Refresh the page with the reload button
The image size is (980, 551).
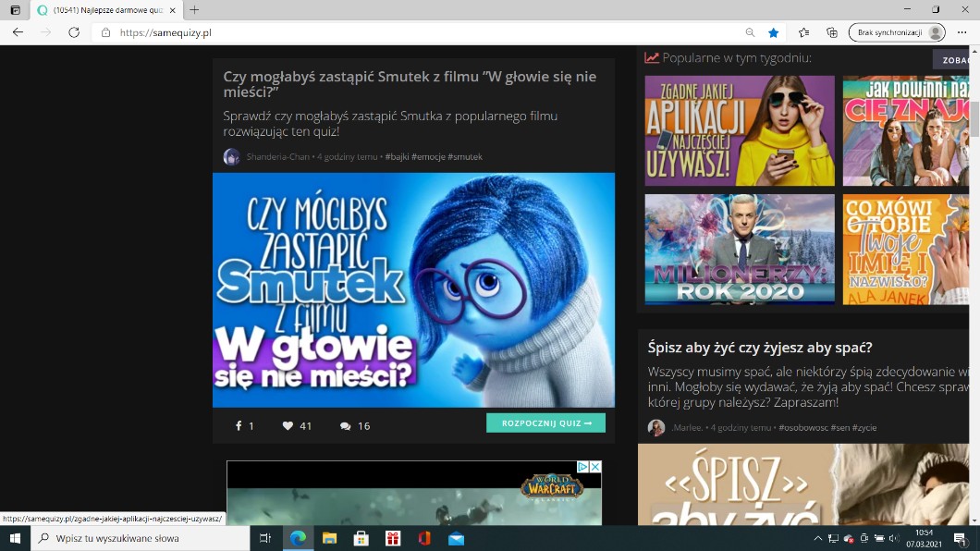tap(74, 32)
